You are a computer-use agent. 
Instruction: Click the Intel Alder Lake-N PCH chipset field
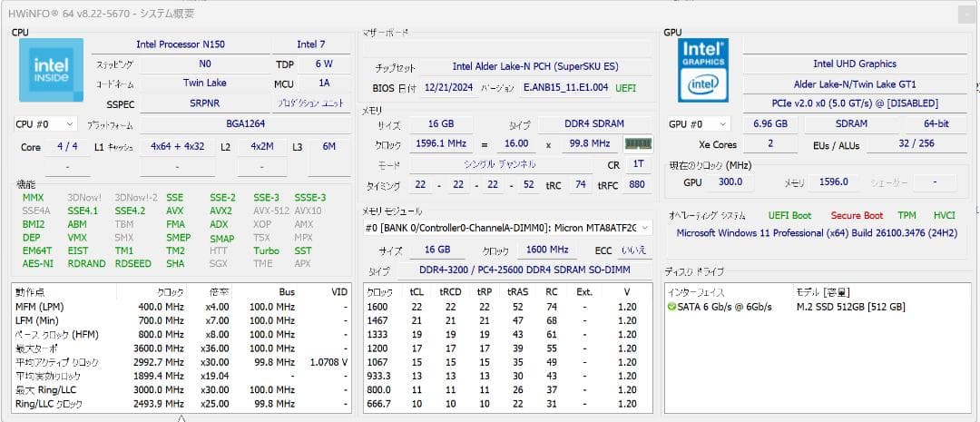click(535, 67)
